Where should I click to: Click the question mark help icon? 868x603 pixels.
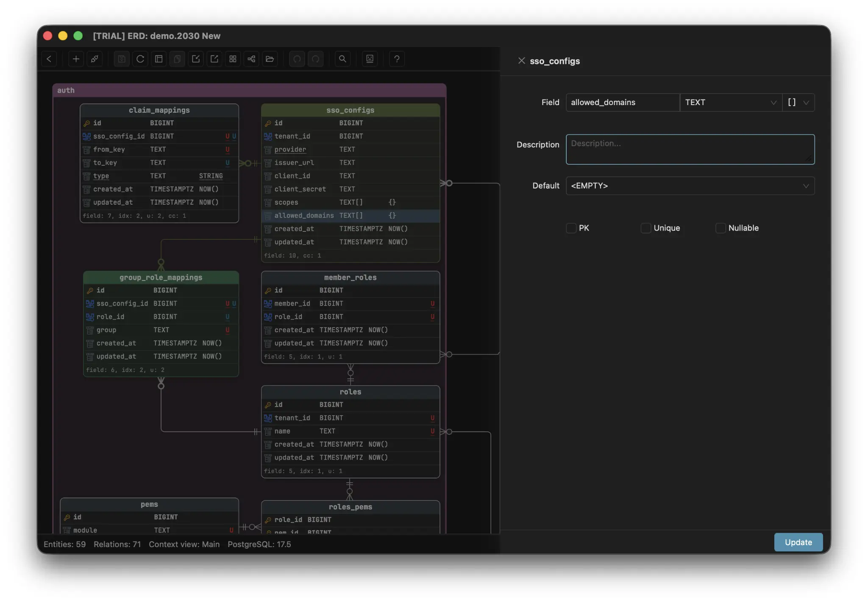(397, 59)
